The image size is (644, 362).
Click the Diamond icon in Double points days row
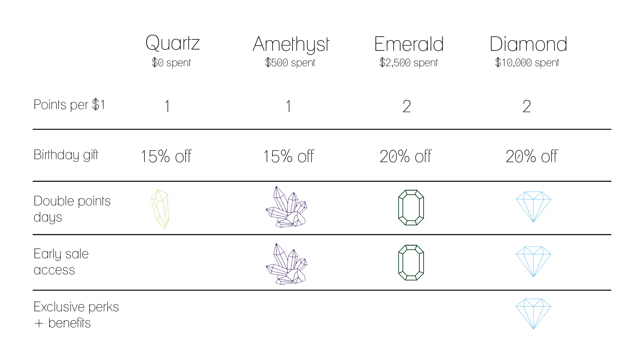pyautogui.click(x=533, y=207)
